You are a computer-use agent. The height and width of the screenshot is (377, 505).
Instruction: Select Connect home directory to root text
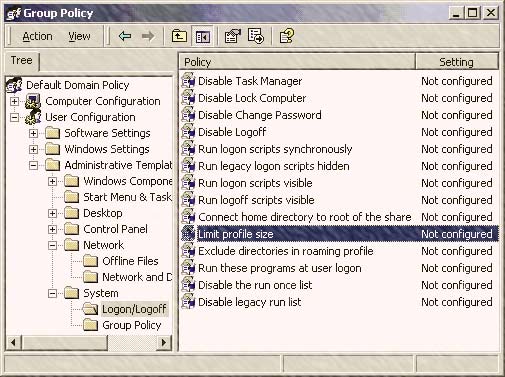305,217
